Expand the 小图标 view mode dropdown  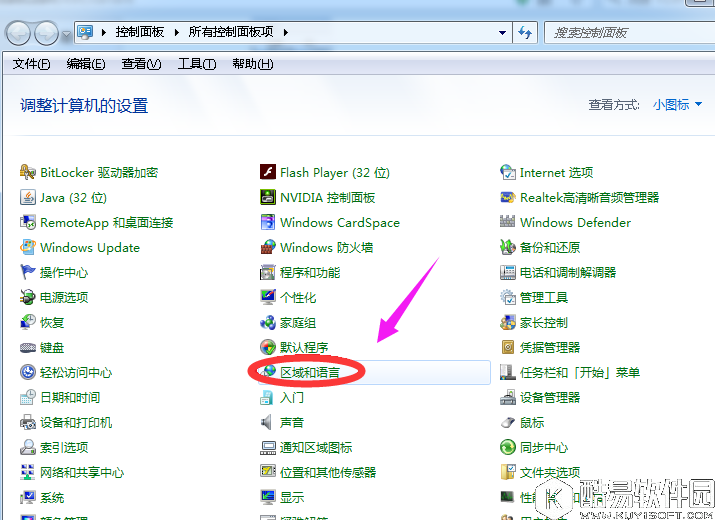[677, 105]
